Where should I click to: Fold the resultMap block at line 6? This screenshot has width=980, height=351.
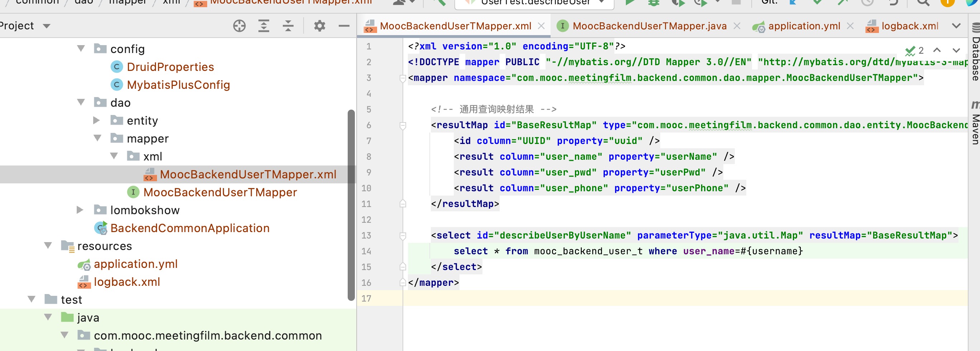pos(403,125)
